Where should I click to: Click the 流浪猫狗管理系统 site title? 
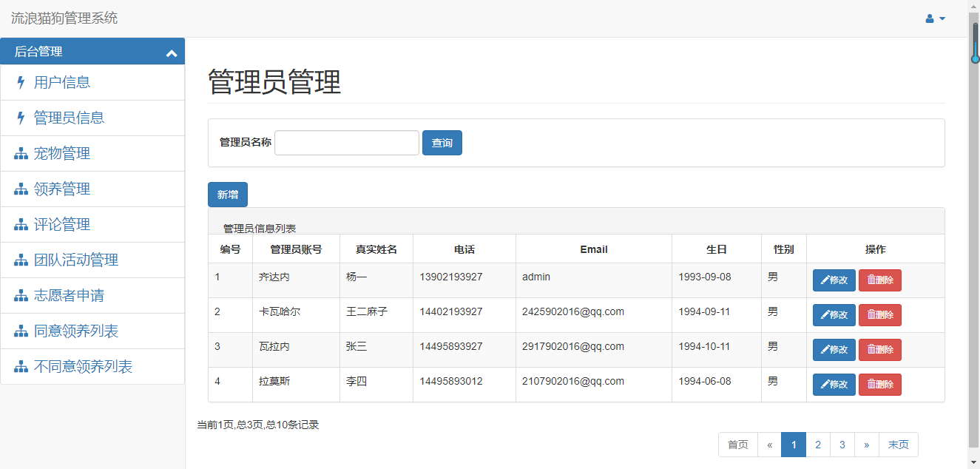(64, 18)
